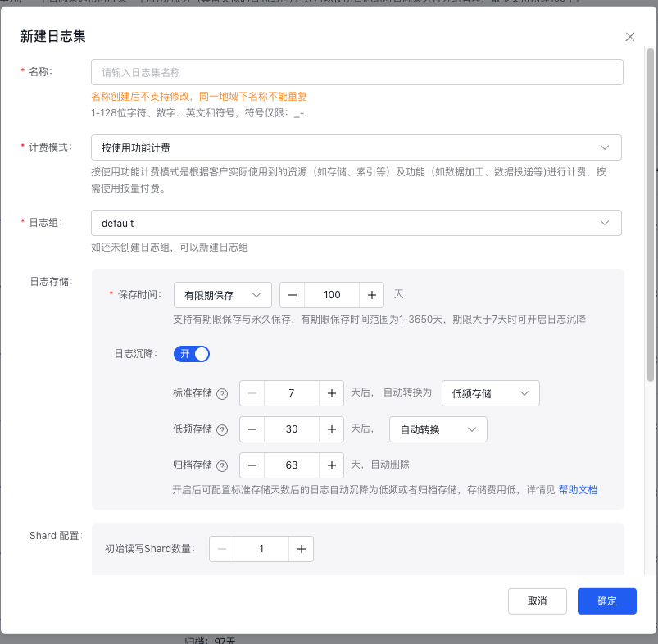This screenshot has height=644, width=658.
Task: Open the 日志组 dropdown showing default
Action: click(x=356, y=223)
